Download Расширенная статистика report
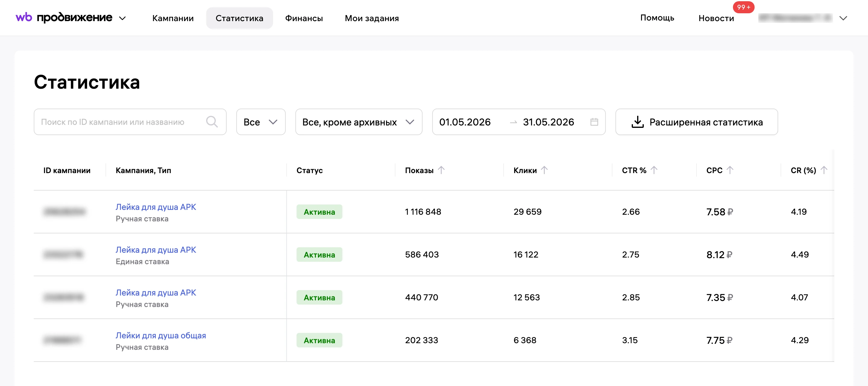 pyautogui.click(x=697, y=122)
